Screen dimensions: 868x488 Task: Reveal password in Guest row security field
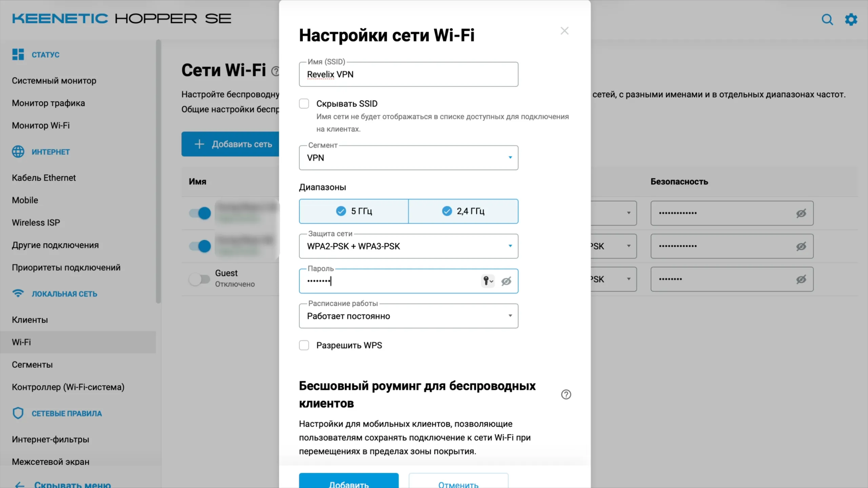(x=801, y=279)
